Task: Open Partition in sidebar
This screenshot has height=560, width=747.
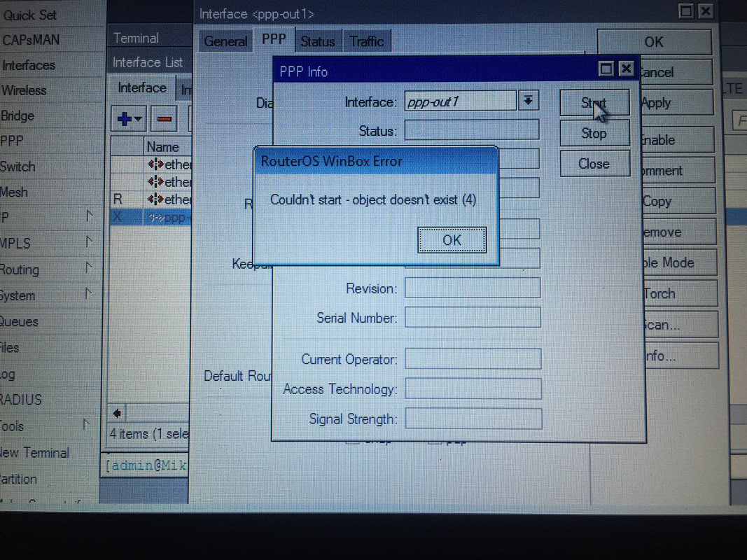Action: [19, 479]
